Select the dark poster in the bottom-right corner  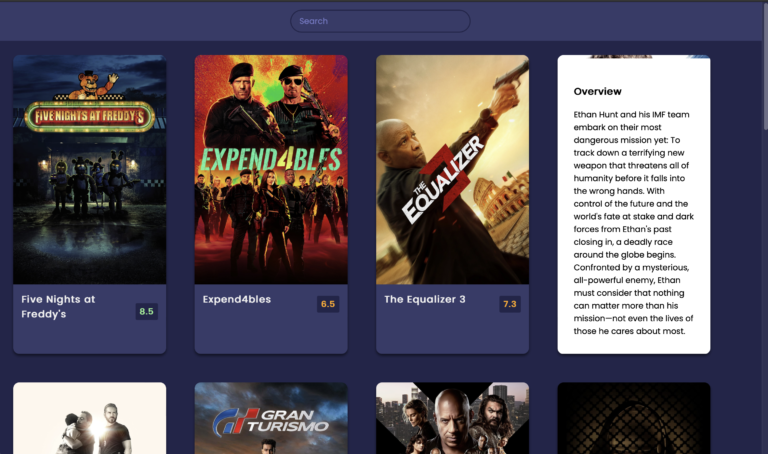point(633,420)
